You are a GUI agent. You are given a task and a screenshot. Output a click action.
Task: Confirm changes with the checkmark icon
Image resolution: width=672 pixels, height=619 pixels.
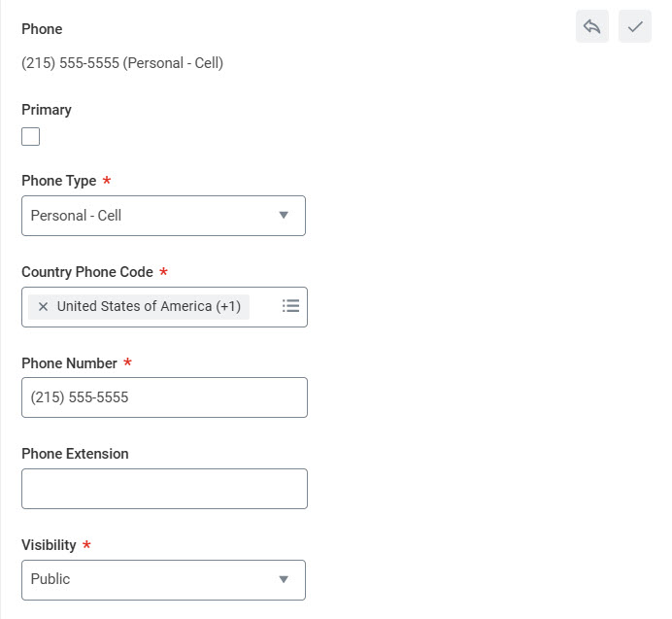(x=635, y=26)
